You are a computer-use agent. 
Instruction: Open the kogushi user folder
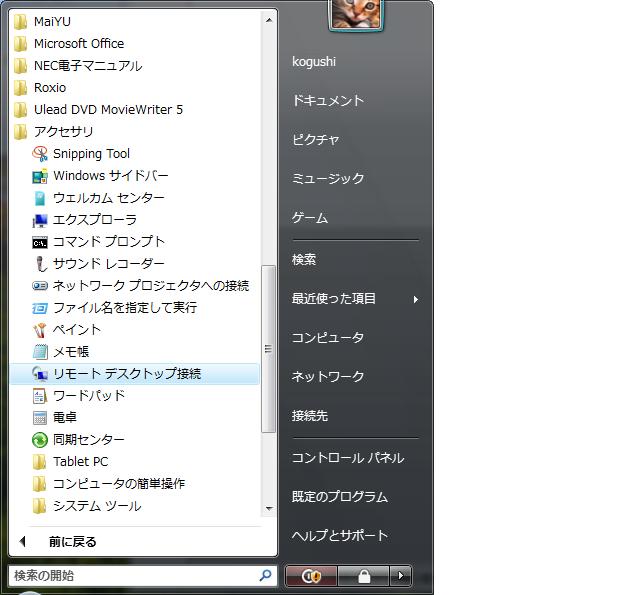pos(314,62)
